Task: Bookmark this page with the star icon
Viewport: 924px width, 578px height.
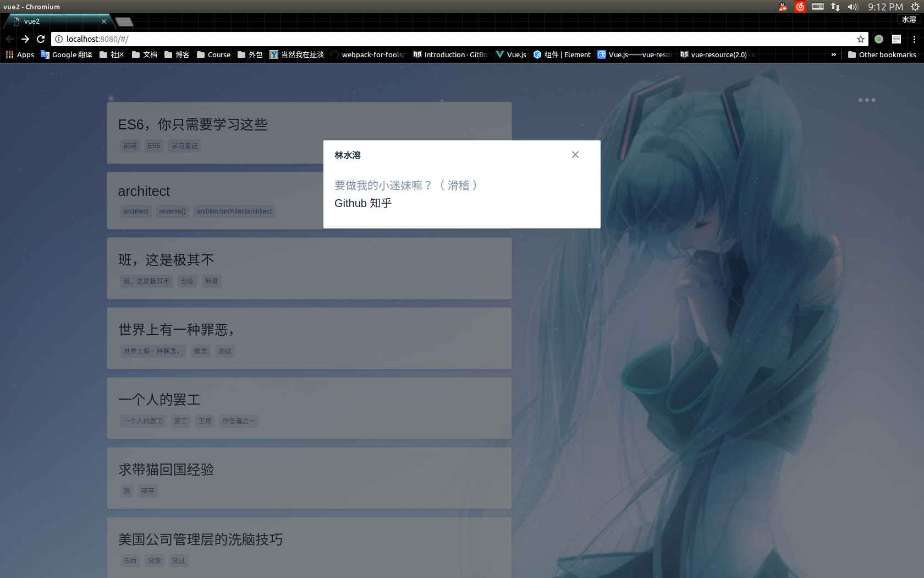Action: pos(861,39)
